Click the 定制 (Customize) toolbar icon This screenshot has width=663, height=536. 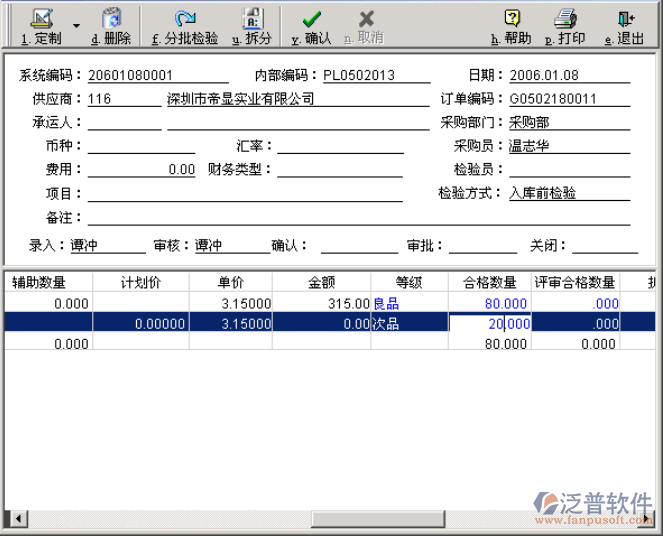pyautogui.click(x=41, y=19)
